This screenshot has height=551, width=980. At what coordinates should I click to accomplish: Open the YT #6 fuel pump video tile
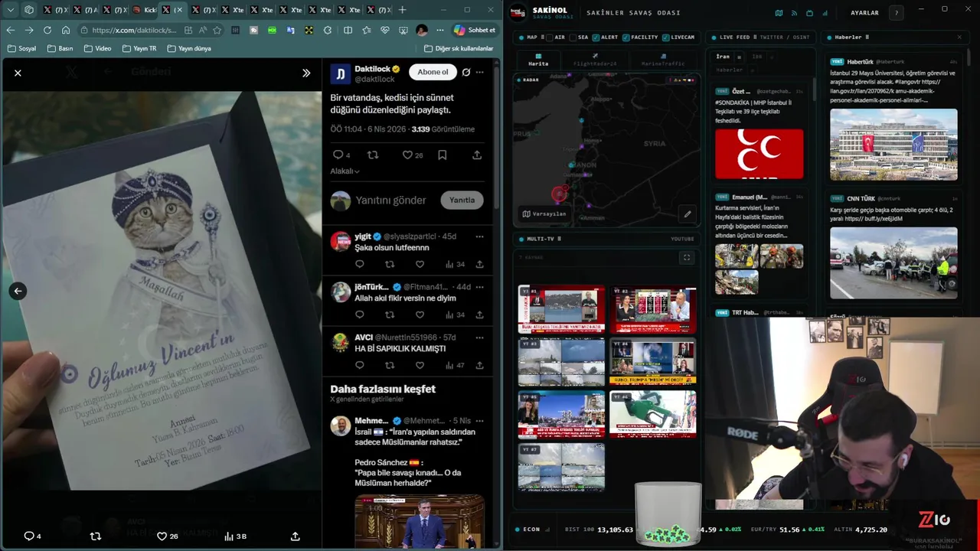point(653,414)
